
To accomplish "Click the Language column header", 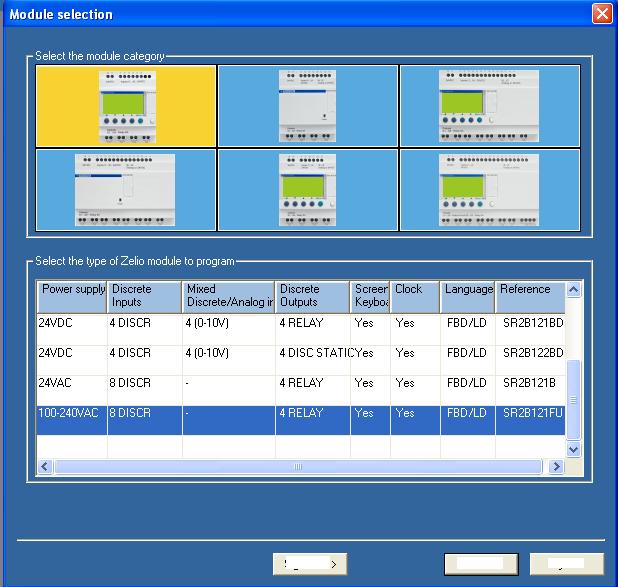I will click(467, 297).
